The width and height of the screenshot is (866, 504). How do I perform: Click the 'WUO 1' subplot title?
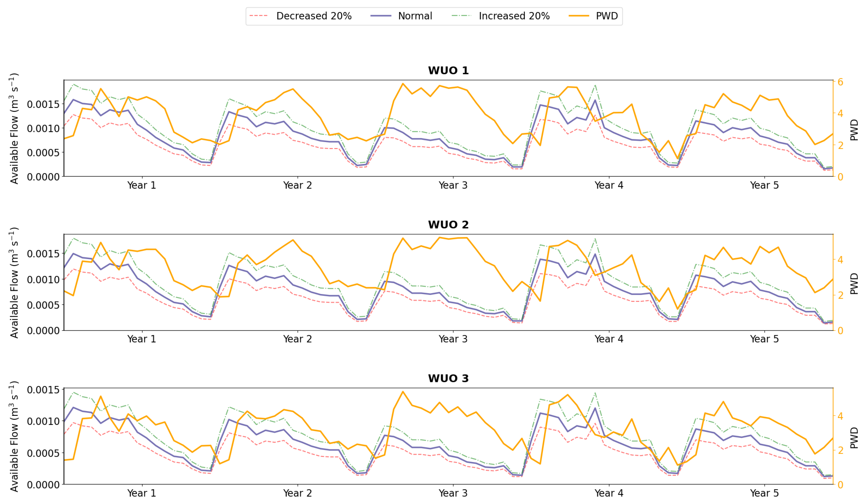click(x=448, y=70)
